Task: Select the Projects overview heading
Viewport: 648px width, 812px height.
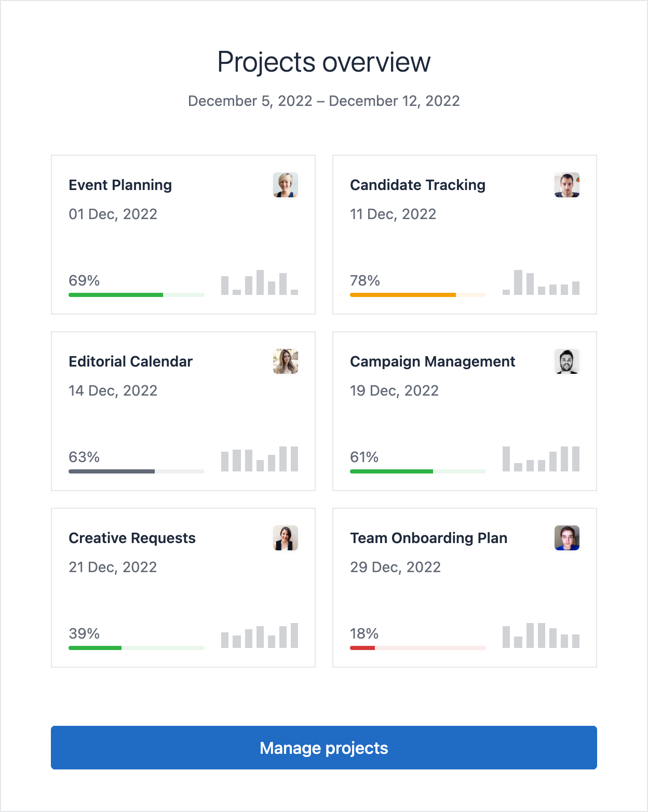Action: (323, 61)
